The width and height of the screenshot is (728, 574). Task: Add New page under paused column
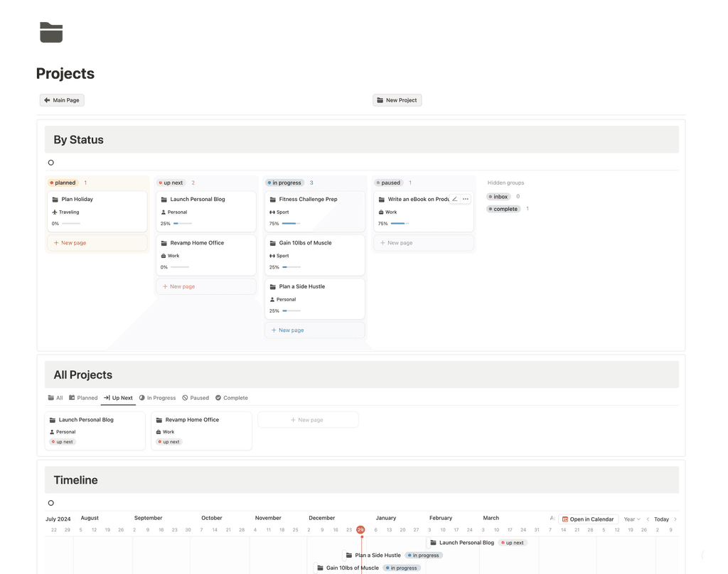coord(424,243)
